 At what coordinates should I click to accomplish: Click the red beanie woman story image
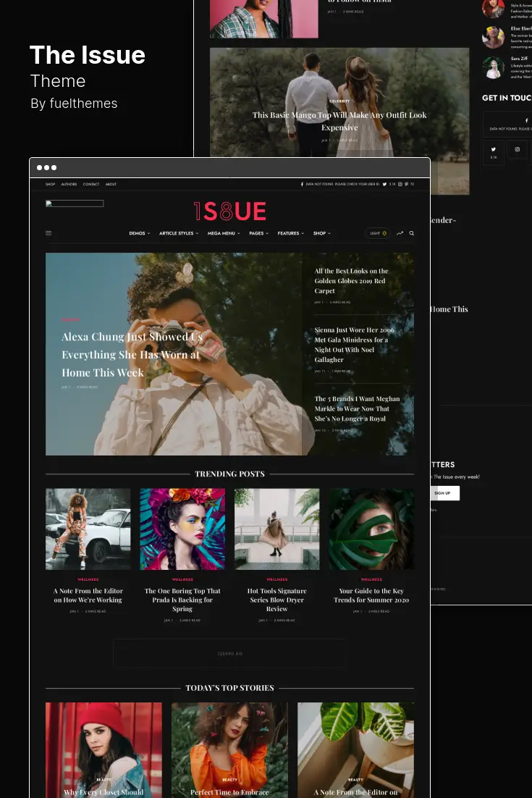pyautogui.click(x=104, y=750)
